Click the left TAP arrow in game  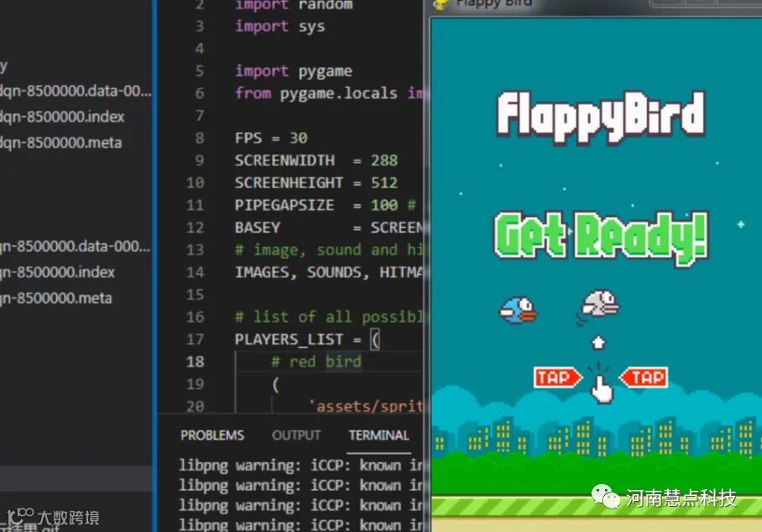(557, 377)
